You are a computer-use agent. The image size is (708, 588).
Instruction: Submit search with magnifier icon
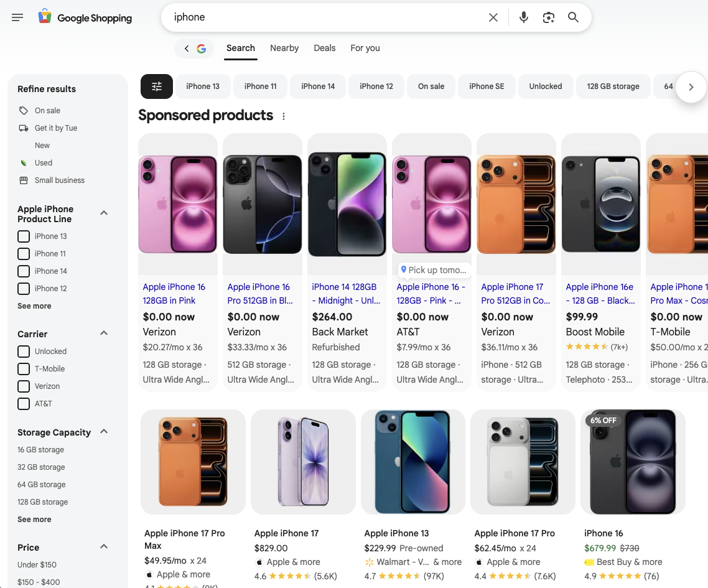573,17
